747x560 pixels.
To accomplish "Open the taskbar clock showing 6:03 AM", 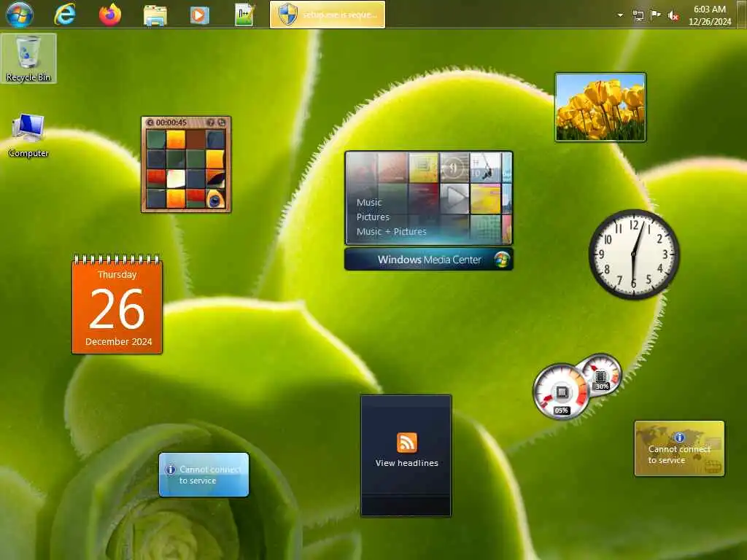I will pos(709,15).
